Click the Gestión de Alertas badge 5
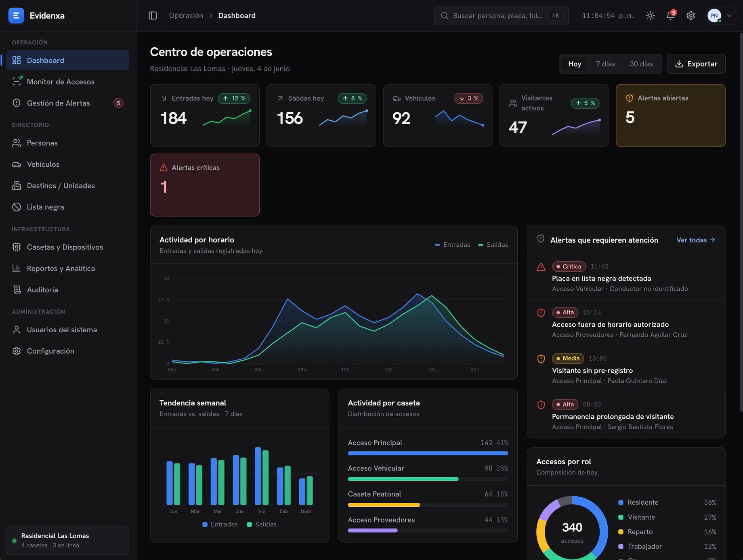Image resolution: width=743 pixels, height=560 pixels. [x=118, y=103]
